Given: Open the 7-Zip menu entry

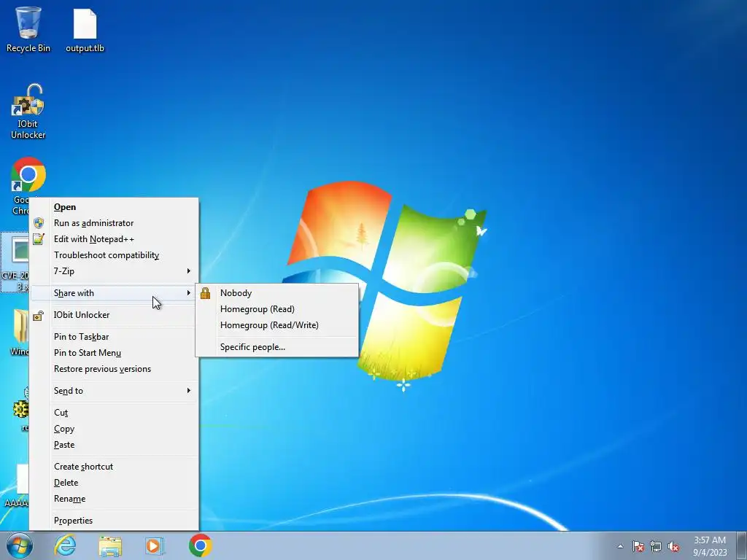Looking at the screenshot, I should [115, 271].
